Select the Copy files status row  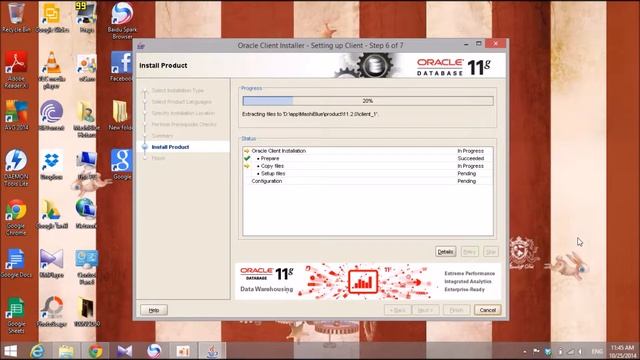[368, 166]
